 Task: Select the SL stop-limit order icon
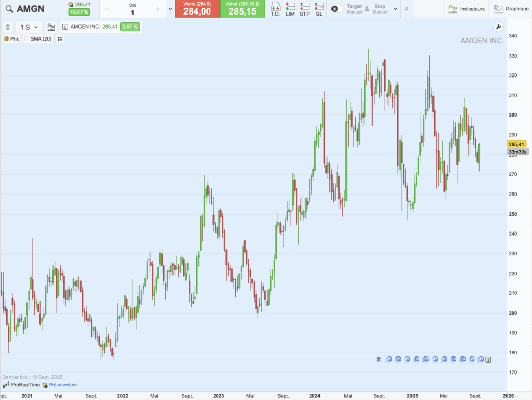pyautogui.click(x=318, y=7)
